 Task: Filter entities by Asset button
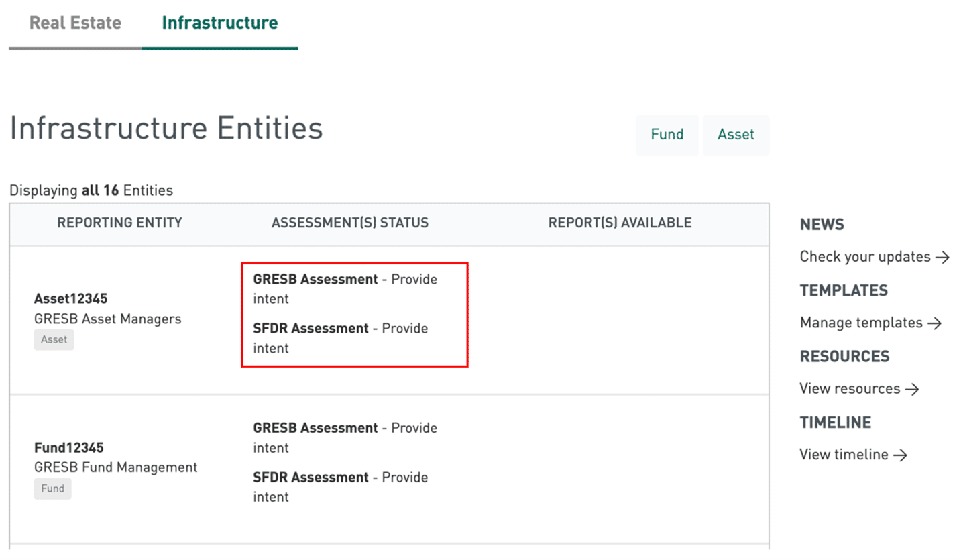click(736, 135)
